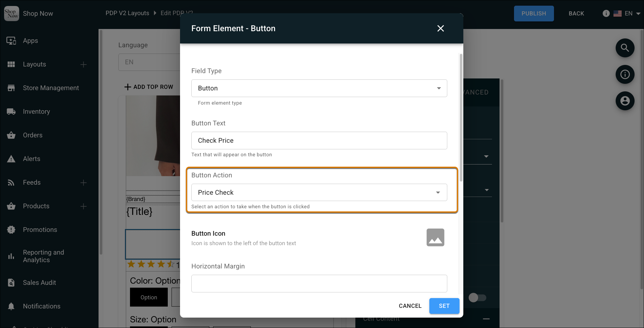
Task: Click the Alerts warning triangle icon
Action: (11, 159)
